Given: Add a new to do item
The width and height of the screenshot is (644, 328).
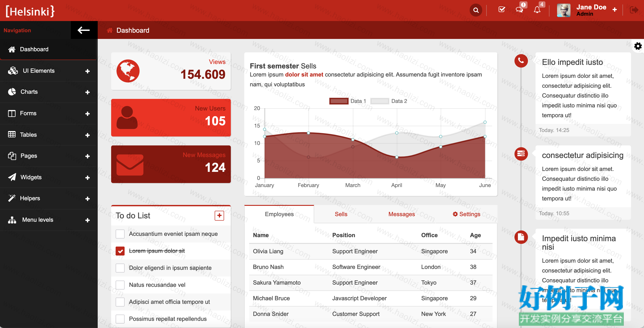Looking at the screenshot, I should point(219,215).
